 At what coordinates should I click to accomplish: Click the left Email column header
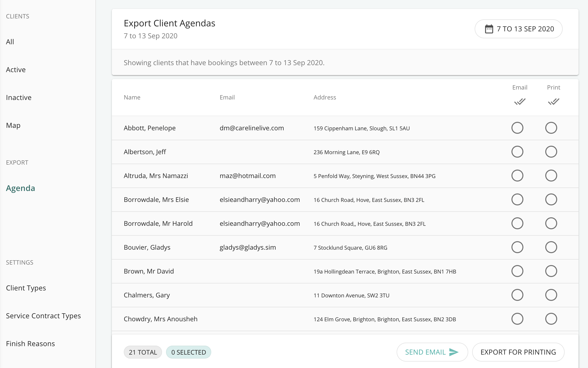tap(227, 97)
